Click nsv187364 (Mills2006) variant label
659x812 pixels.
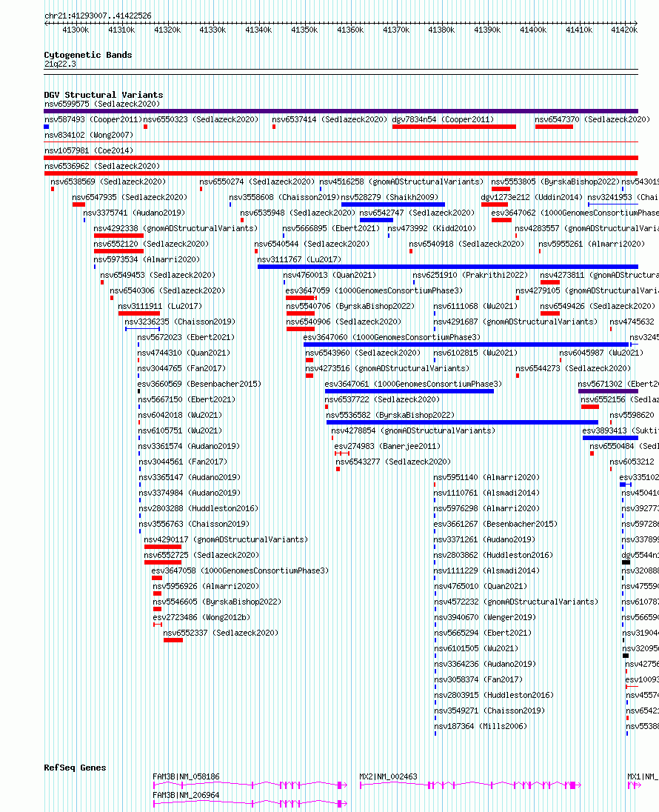tap(481, 726)
